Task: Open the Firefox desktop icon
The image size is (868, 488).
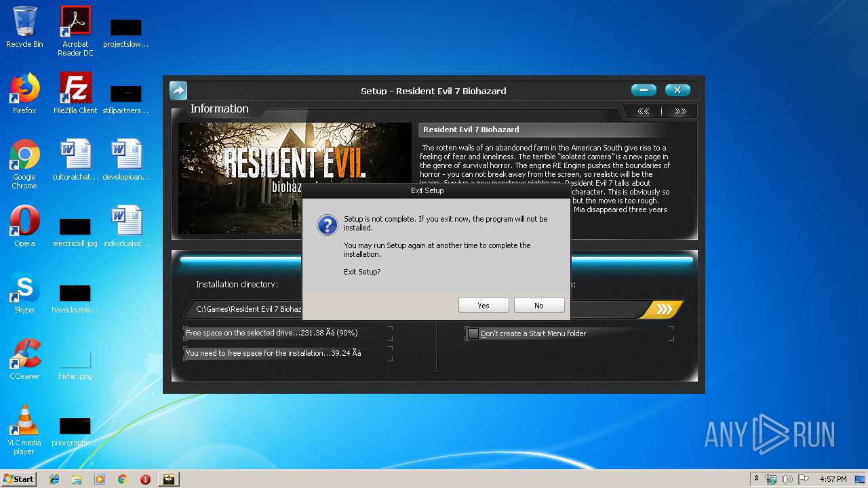Action: (x=24, y=94)
